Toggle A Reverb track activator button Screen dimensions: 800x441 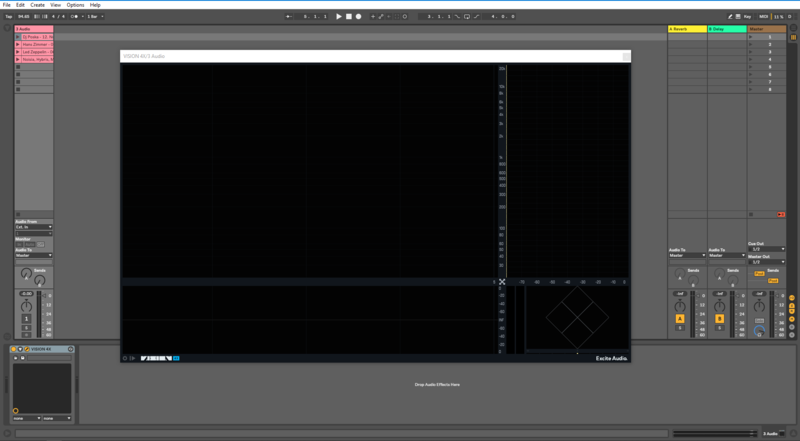pyautogui.click(x=680, y=318)
